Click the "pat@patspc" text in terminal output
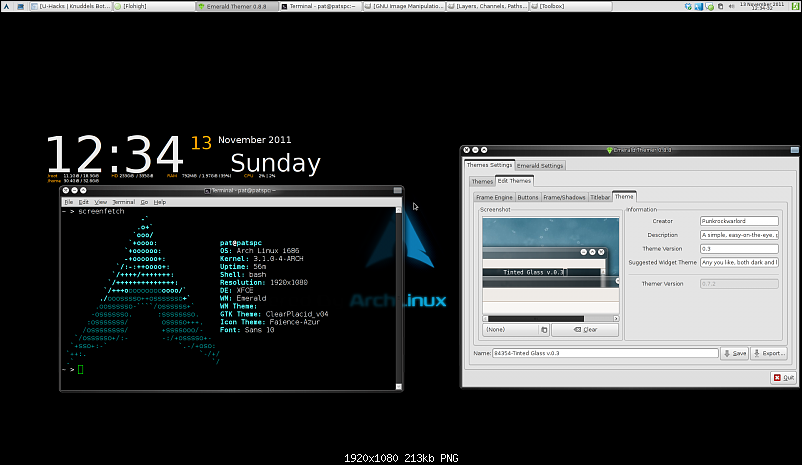 click(240, 243)
